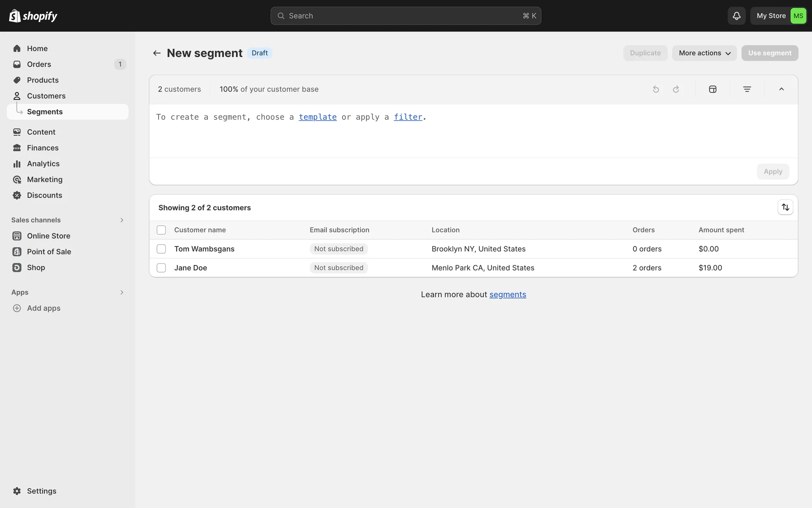Check the Jane Doe row checkbox
The image size is (812, 508).
pos(161,268)
